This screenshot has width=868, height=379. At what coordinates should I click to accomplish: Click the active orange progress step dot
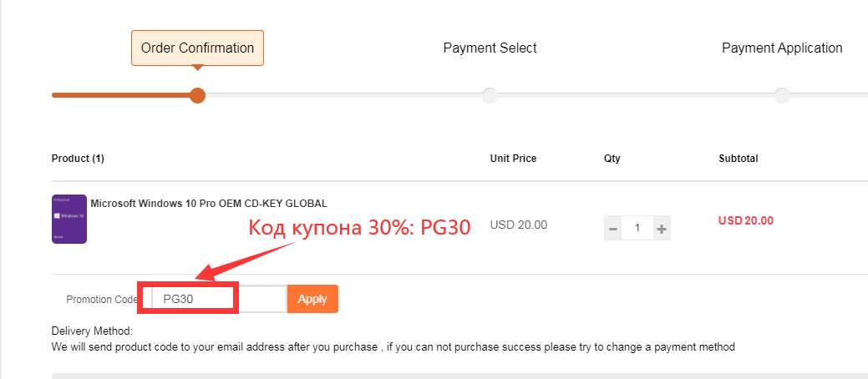coord(197,95)
